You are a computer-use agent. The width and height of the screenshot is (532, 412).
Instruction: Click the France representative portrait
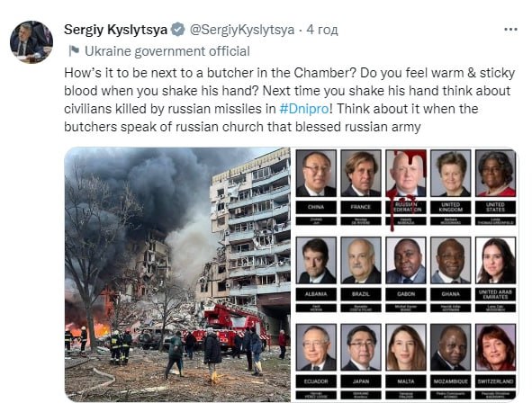pyautogui.click(x=361, y=174)
